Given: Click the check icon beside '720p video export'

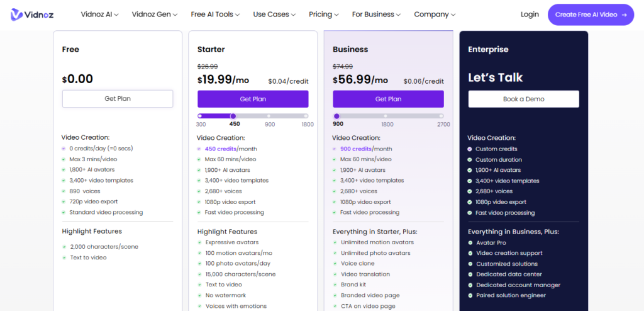Looking at the screenshot, I should 64,202.
